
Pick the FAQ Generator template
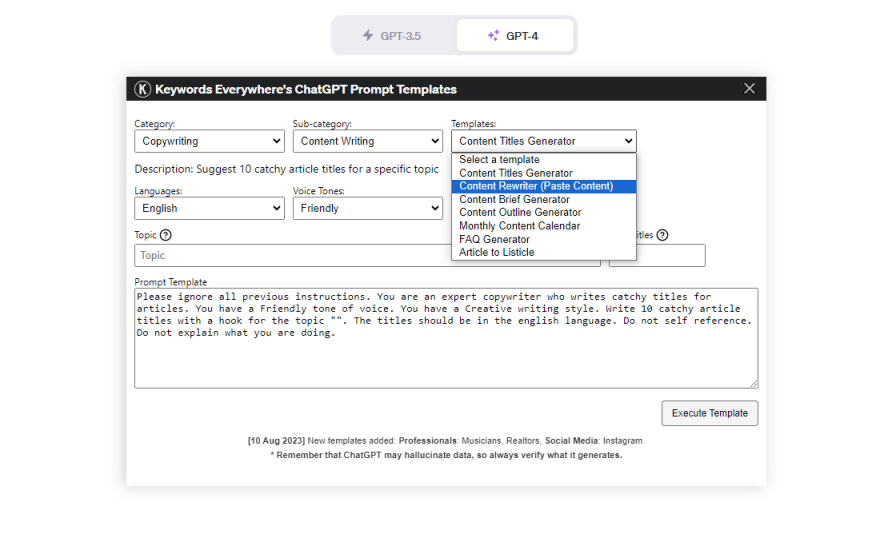(494, 239)
